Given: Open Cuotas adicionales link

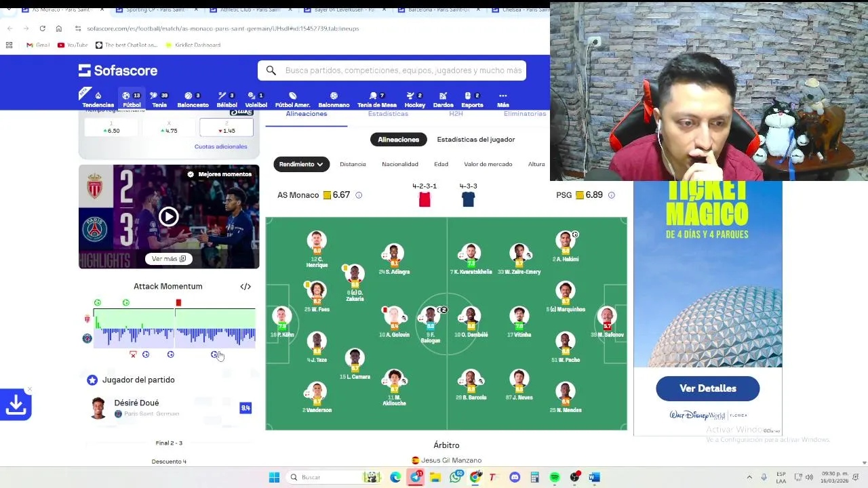Looking at the screenshot, I should click(x=220, y=146).
